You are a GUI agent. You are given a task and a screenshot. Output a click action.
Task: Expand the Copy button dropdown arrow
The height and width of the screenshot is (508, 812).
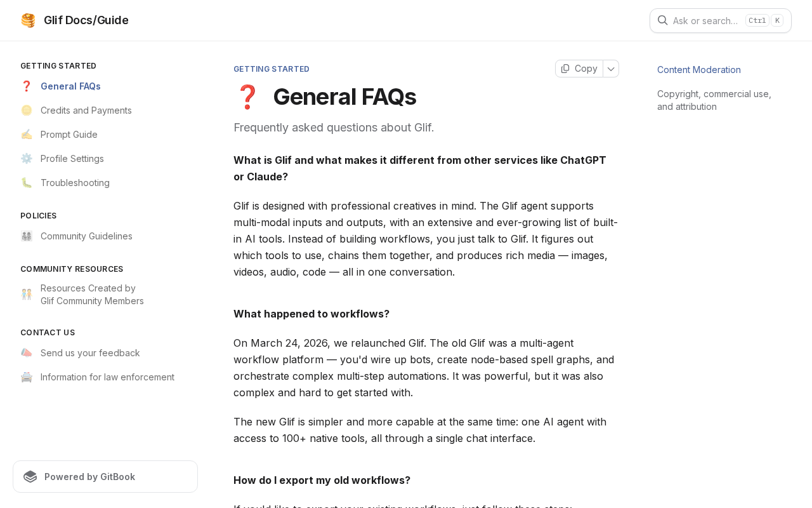coord(611,69)
